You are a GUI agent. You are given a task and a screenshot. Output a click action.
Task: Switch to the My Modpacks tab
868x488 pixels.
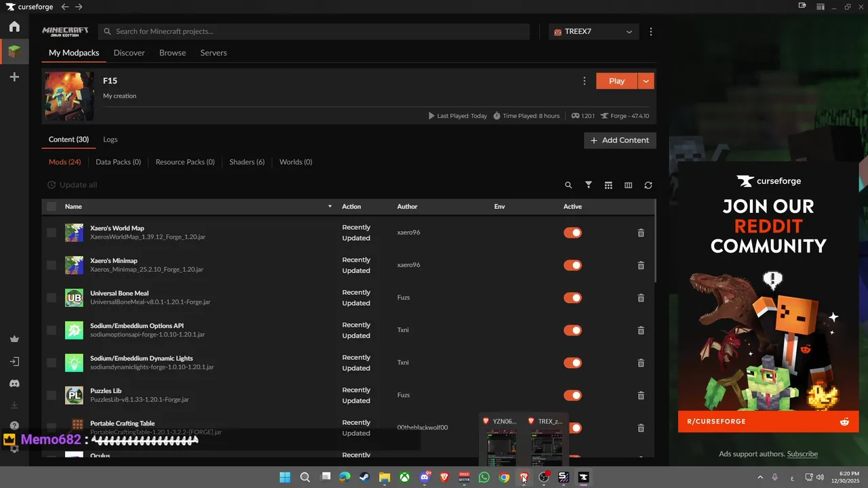coord(74,53)
